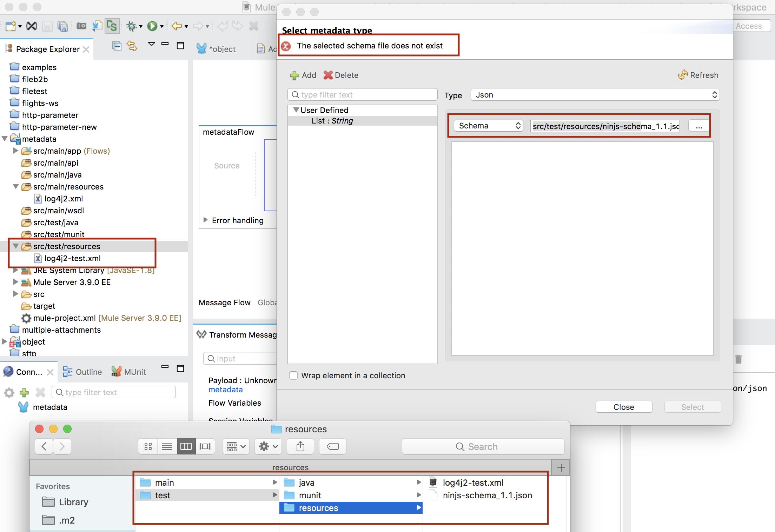Select the Outline tab
This screenshot has width=775, height=532.
click(88, 372)
